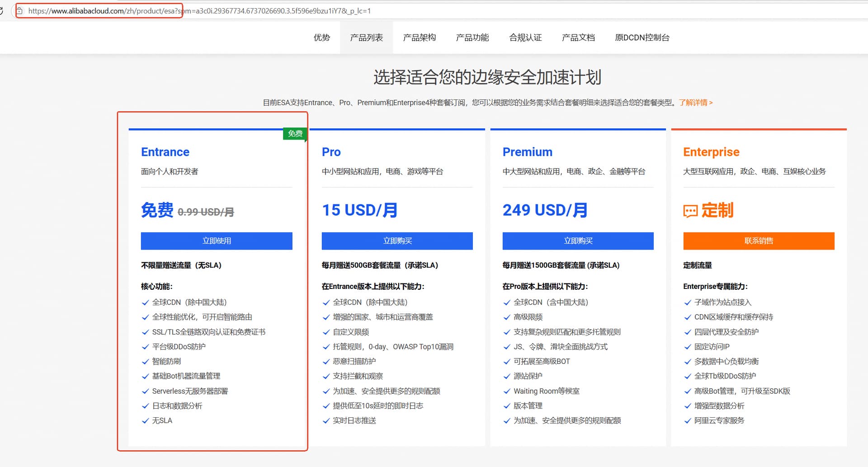Open 原DCDN控制台 link in nav
This screenshot has width=868, height=467.
[x=642, y=38]
